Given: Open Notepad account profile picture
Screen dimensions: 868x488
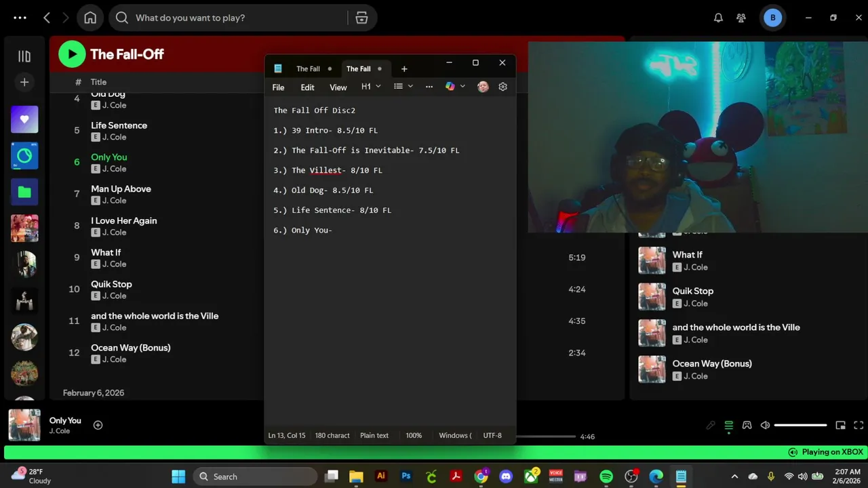Looking at the screenshot, I should (x=483, y=87).
